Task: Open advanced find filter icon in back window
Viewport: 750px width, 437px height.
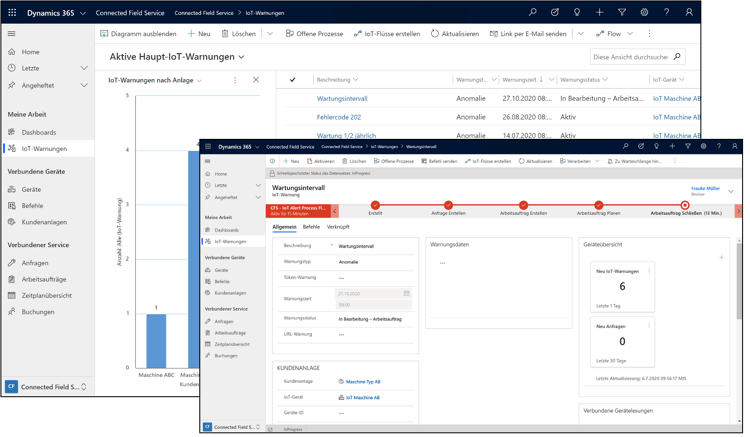Action: 622,13
